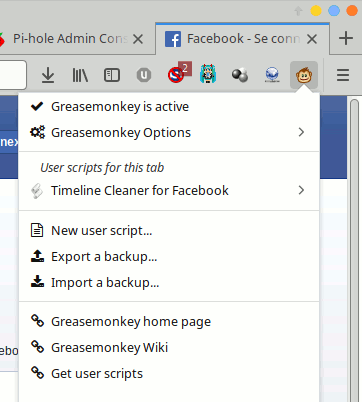Viewport: 362px width, 402px height.
Task: Click the document icon for New user script
Action: click(37, 230)
